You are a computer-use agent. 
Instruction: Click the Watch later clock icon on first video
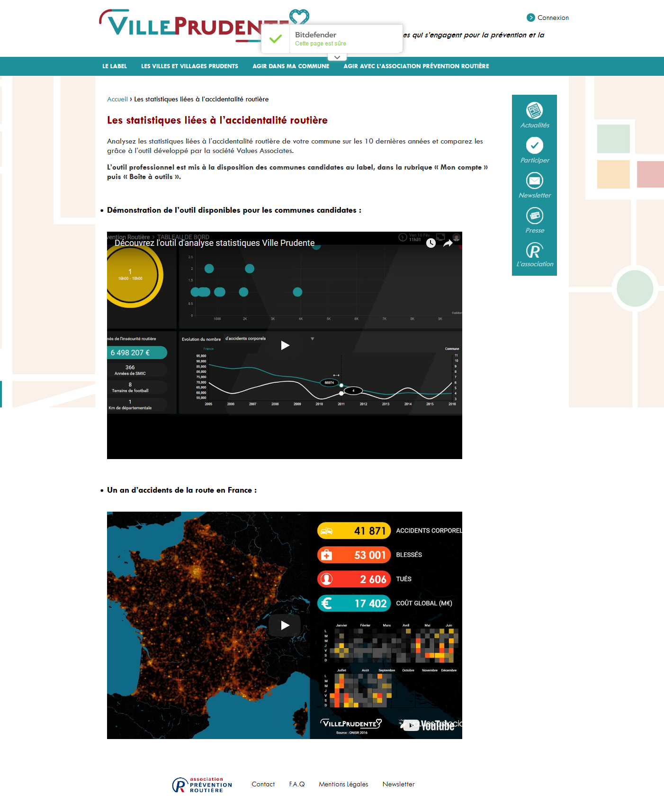(431, 243)
